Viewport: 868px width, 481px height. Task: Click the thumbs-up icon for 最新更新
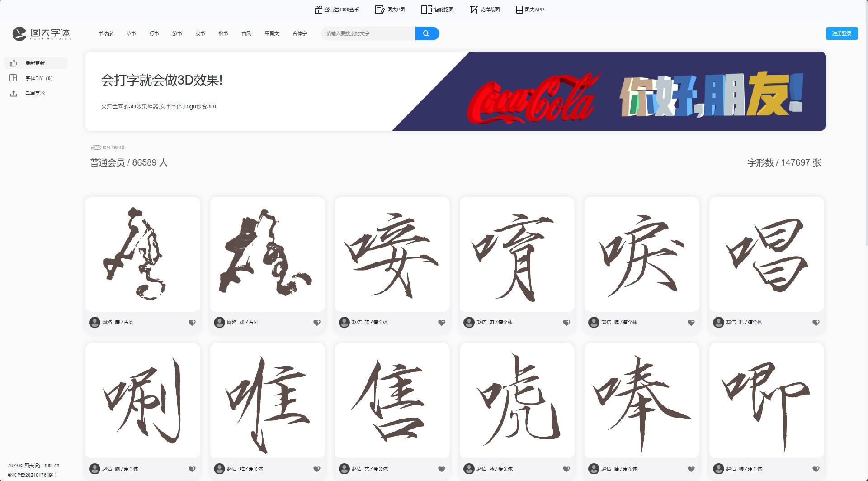tap(14, 63)
